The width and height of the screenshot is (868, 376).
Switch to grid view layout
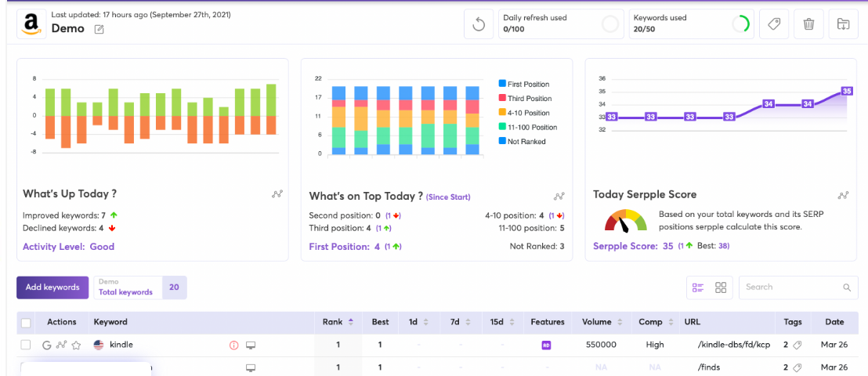coord(721,287)
